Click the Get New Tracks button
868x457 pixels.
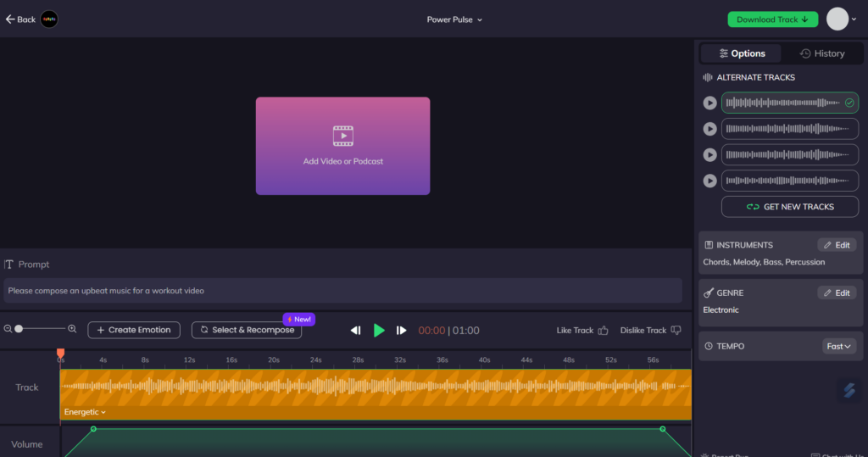click(789, 207)
